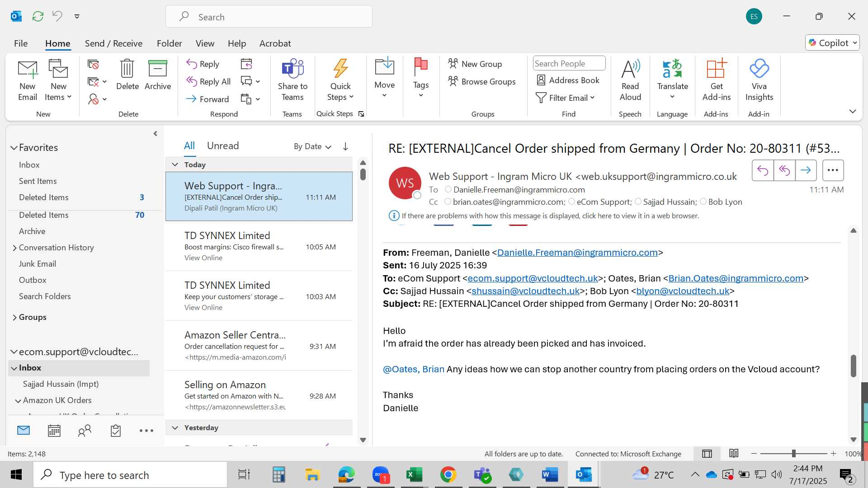Screen dimensions: 868x488
Task: Switch to Normal view in status bar
Action: [707, 454]
